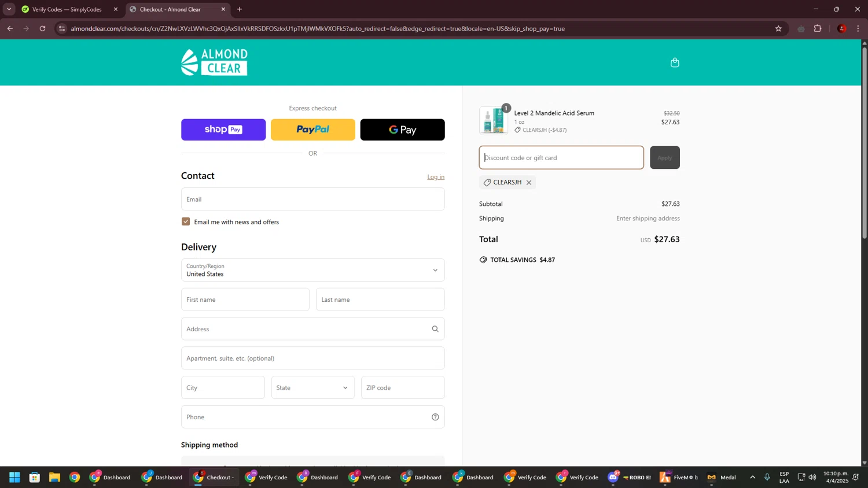Reload the checkout page

click(x=42, y=28)
